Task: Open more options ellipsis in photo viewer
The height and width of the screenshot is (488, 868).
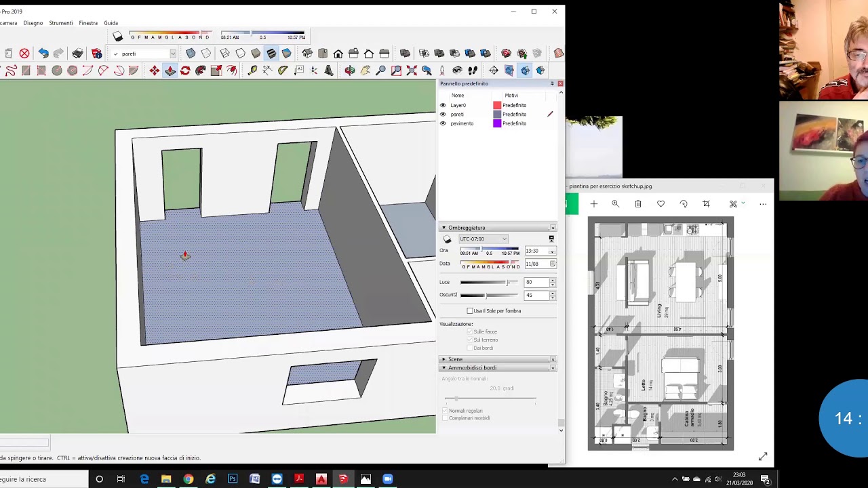Action: [763, 204]
